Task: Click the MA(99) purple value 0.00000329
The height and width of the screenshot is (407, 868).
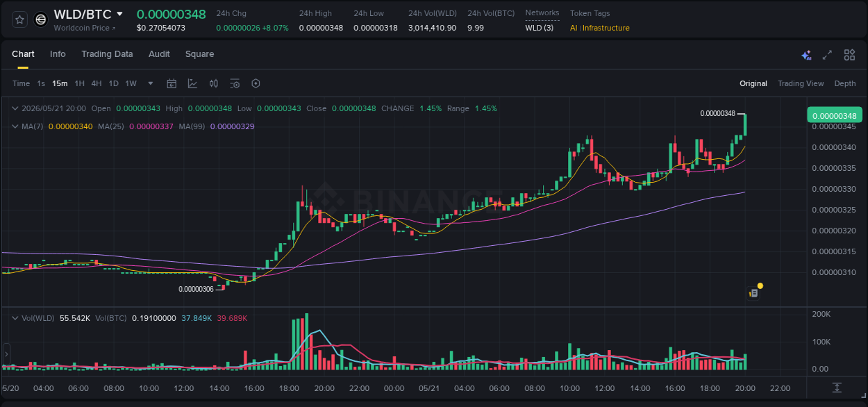Action: [x=232, y=126]
